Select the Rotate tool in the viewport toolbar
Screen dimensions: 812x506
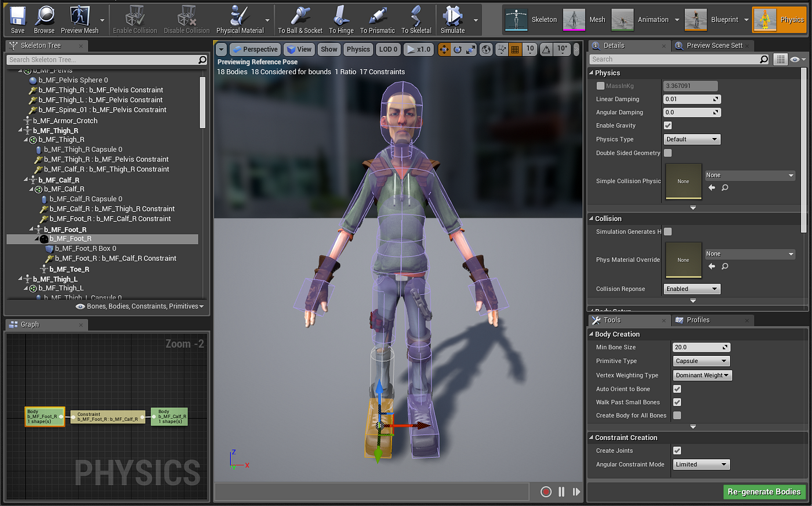coord(457,49)
